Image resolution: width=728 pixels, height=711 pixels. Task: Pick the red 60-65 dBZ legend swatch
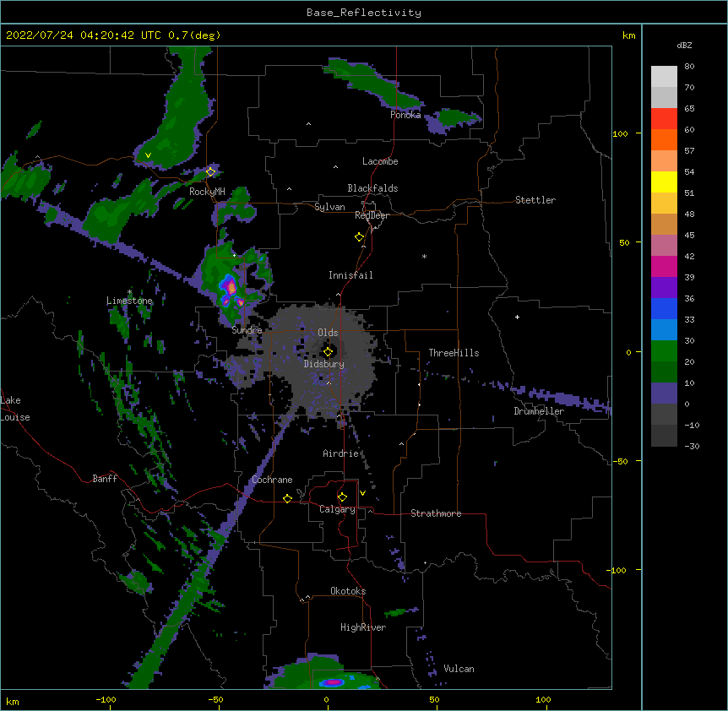[664, 119]
